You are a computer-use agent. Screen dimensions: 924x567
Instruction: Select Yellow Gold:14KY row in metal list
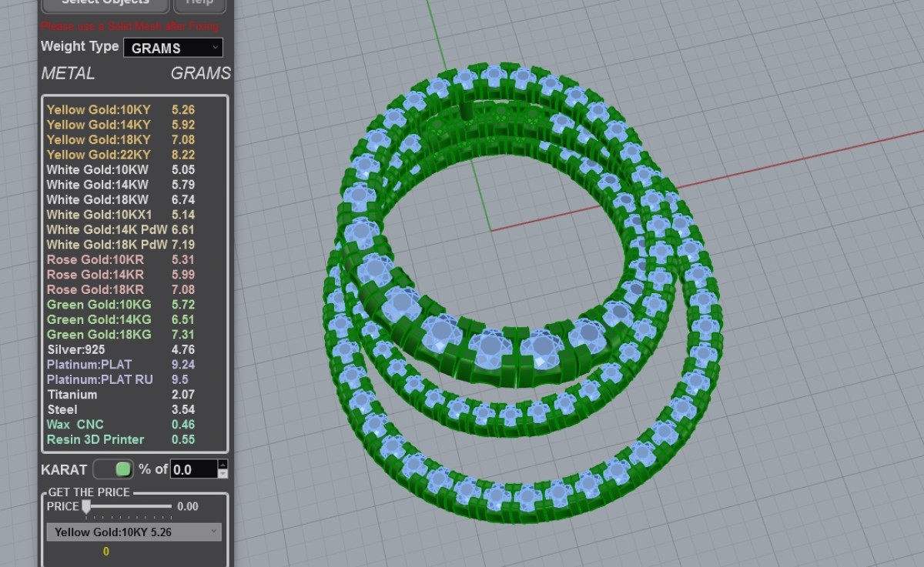coord(99,125)
